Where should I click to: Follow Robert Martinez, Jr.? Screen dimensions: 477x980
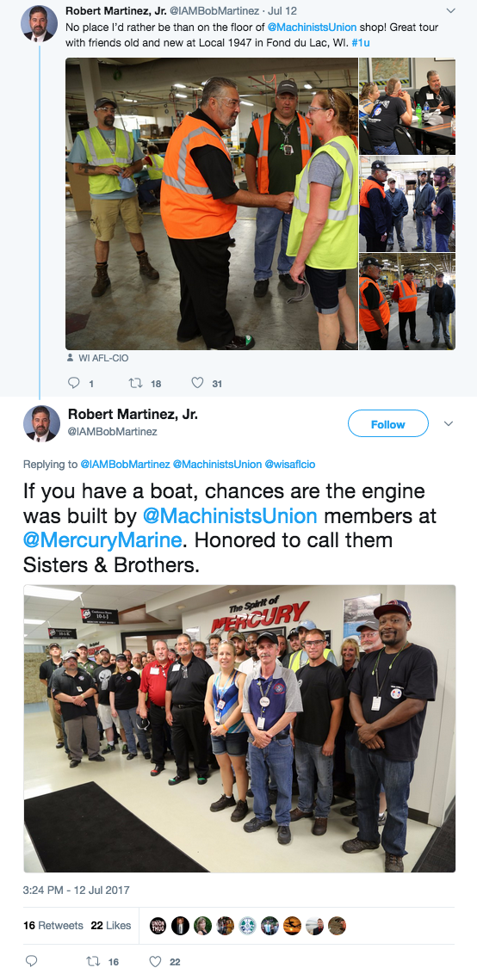(x=387, y=424)
